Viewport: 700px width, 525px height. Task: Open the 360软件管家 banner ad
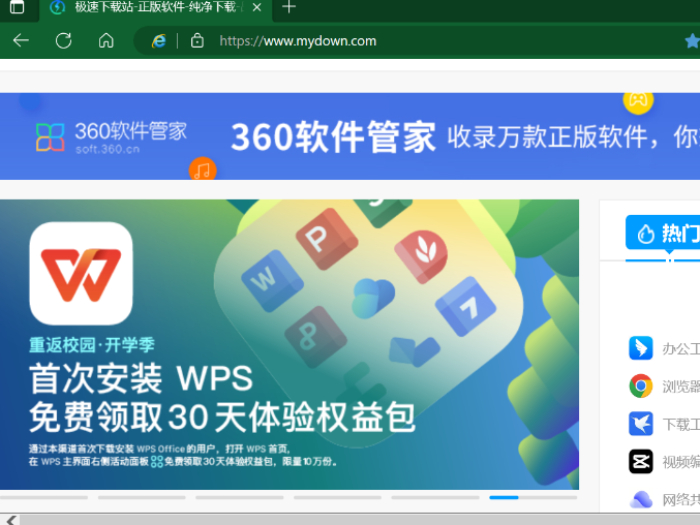pos(350,136)
